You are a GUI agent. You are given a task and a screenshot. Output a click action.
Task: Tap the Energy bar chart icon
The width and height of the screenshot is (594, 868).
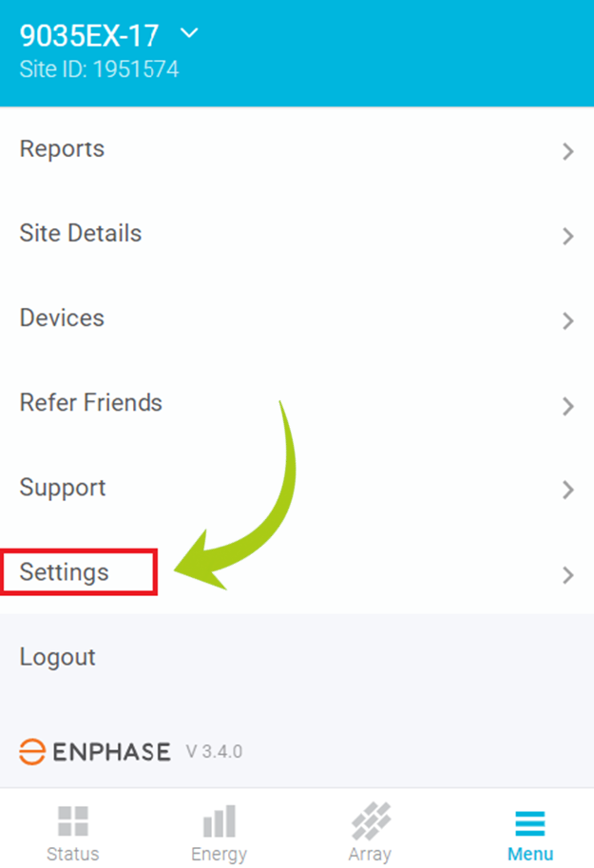[x=219, y=822]
